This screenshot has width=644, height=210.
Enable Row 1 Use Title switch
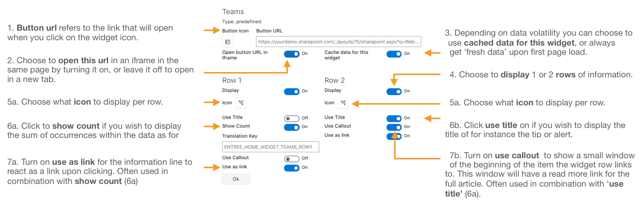pyautogui.click(x=292, y=118)
